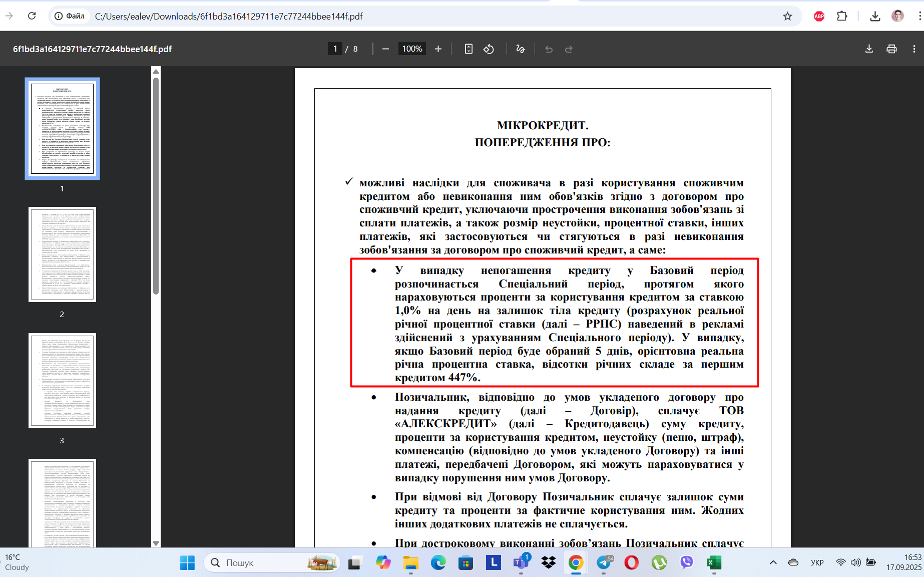924x577 pixels.
Task: Open the PDF viewer more actions menu
Action: 914,49
